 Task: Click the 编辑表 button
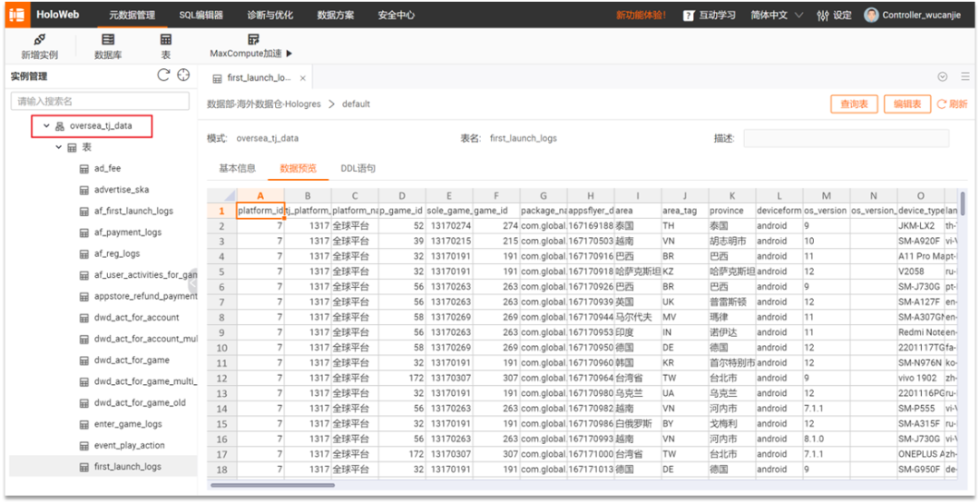click(x=906, y=104)
